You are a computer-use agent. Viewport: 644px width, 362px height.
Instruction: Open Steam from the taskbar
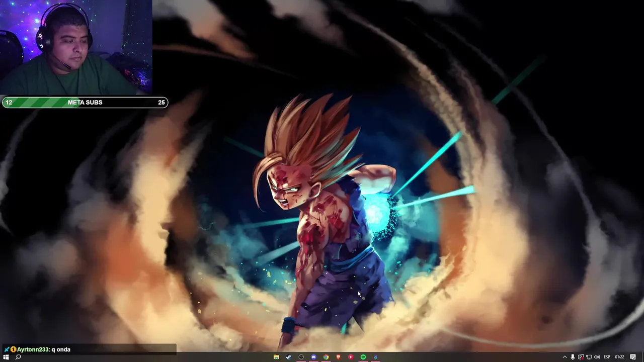coord(288,357)
